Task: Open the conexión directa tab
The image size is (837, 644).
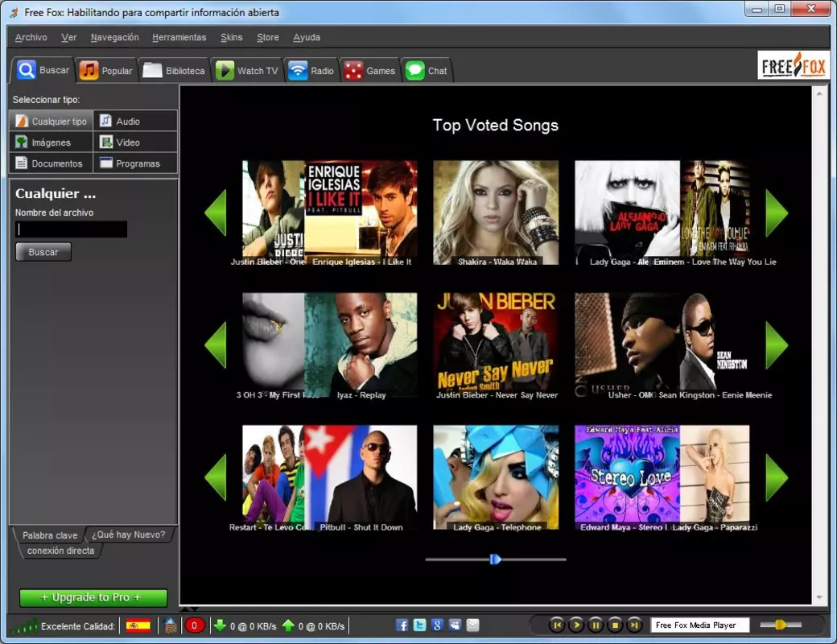Action: pos(60,551)
